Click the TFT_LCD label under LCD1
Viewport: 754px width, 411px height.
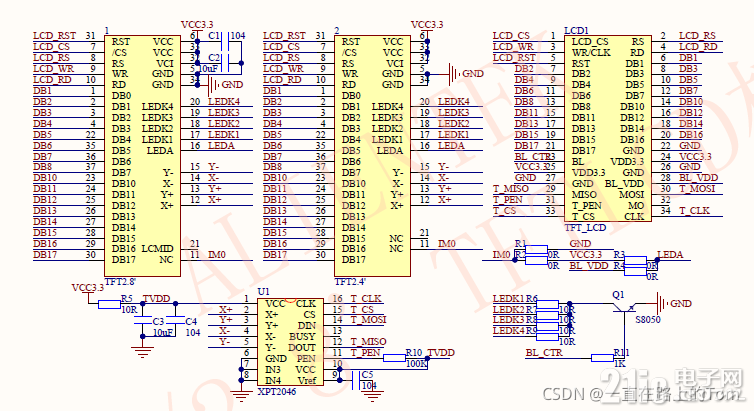[x=585, y=227]
